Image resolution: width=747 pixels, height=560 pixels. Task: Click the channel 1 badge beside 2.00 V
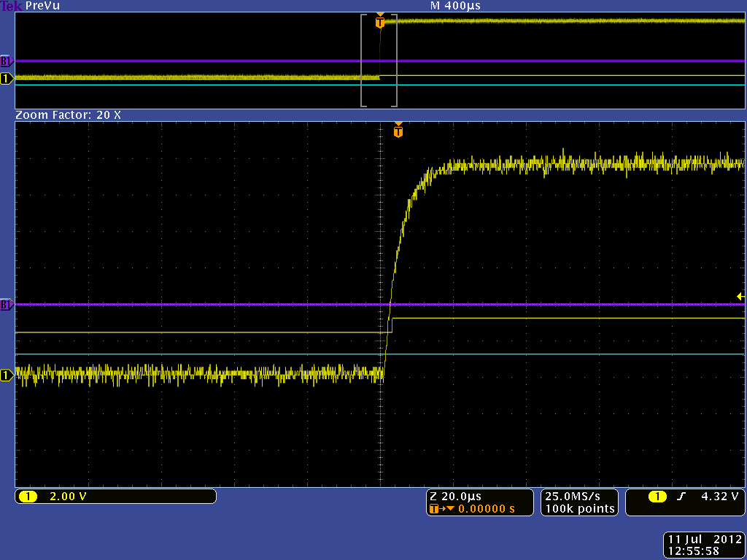28,497
